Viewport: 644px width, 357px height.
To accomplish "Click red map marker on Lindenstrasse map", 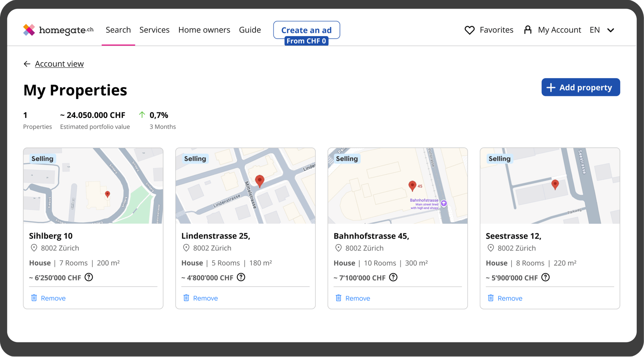I will [260, 181].
